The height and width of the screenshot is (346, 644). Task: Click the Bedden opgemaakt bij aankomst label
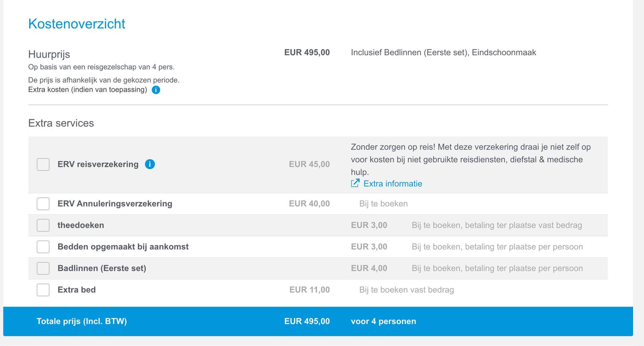tap(123, 247)
